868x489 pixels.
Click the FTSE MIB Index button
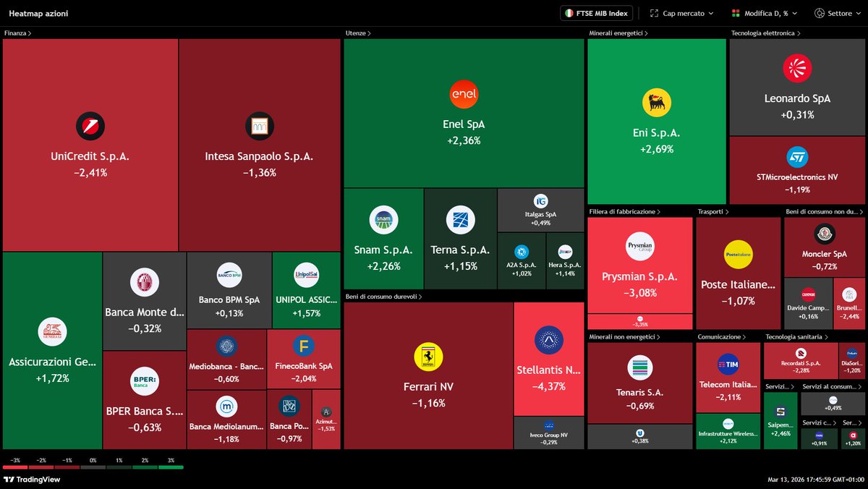pos(596,12)
